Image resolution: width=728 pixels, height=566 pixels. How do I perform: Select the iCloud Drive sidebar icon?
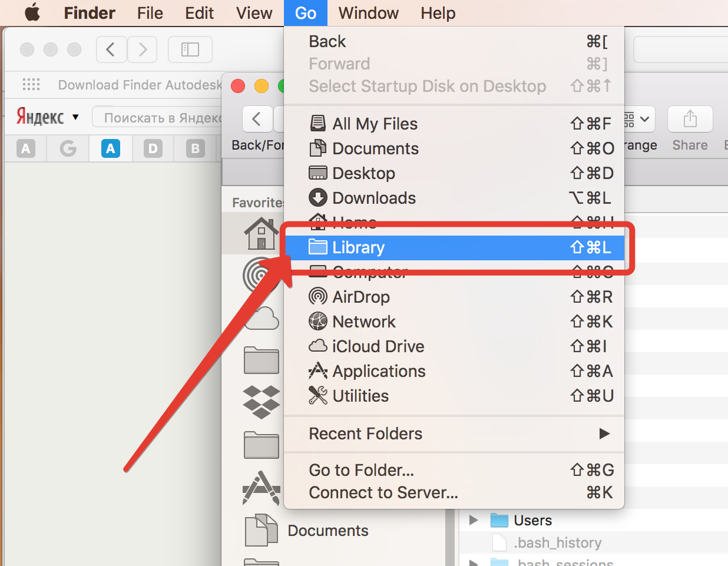click(x=262, y=318)
